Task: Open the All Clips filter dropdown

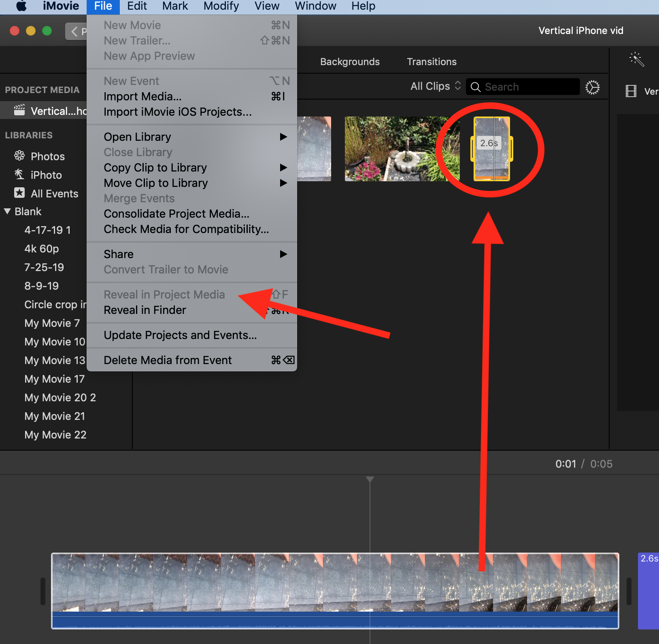Action: 436,86
